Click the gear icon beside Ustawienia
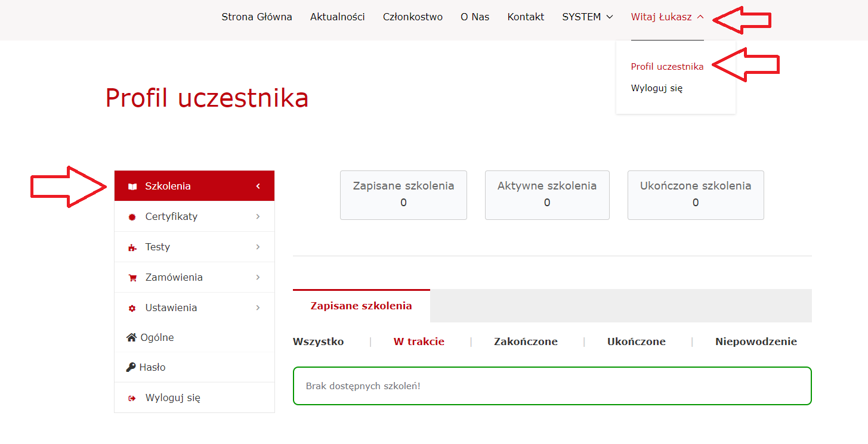 tap(132, 308)
